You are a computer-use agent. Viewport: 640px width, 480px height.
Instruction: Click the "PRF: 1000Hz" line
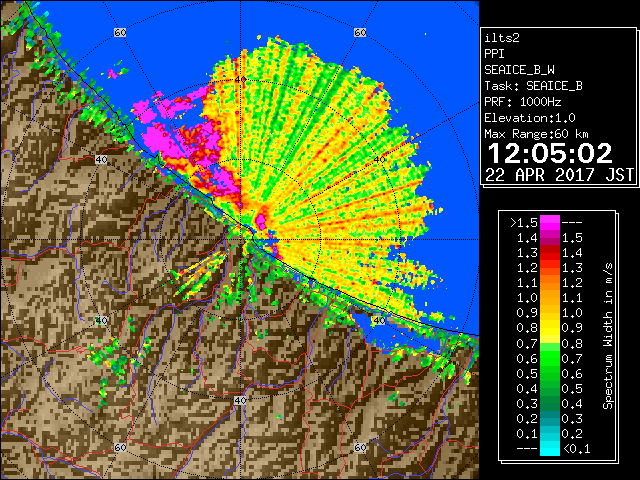coord(523,102)
